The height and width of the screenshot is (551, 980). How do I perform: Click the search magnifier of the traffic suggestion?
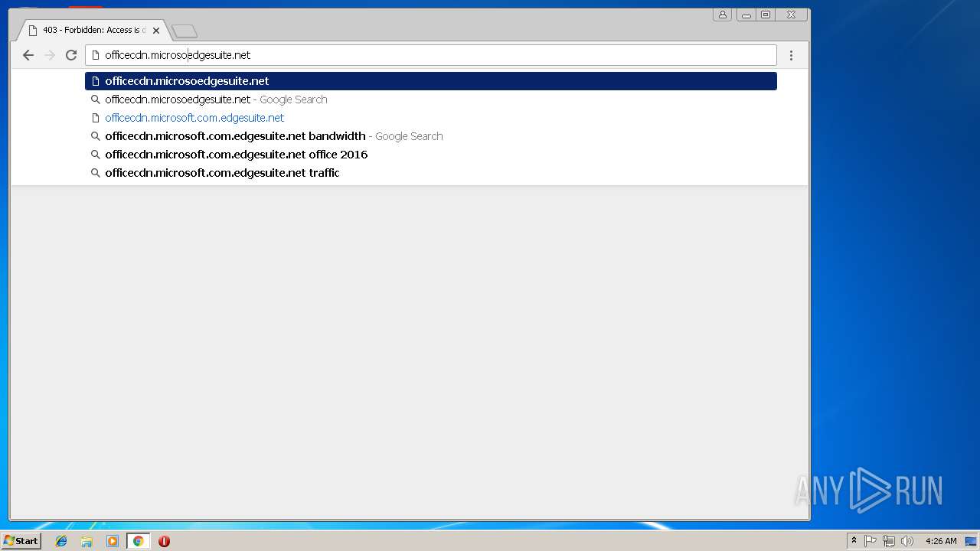pos(96,173)
